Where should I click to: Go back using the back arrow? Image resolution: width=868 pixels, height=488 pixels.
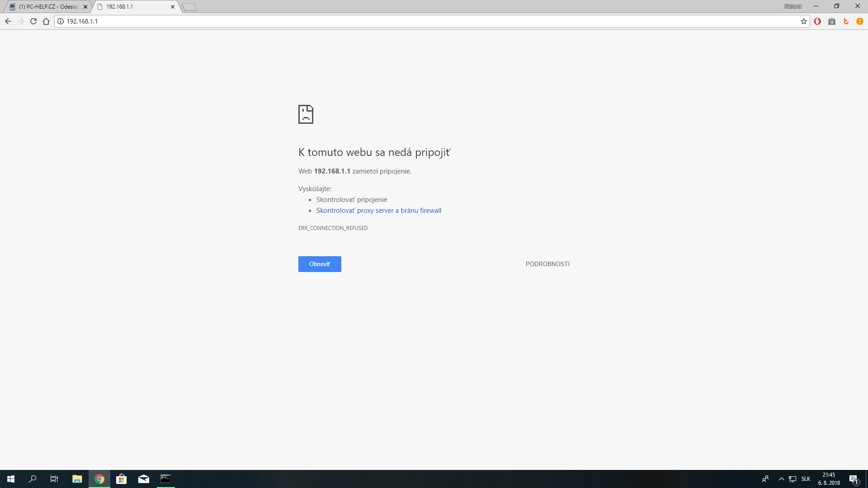tap(8, 21)
